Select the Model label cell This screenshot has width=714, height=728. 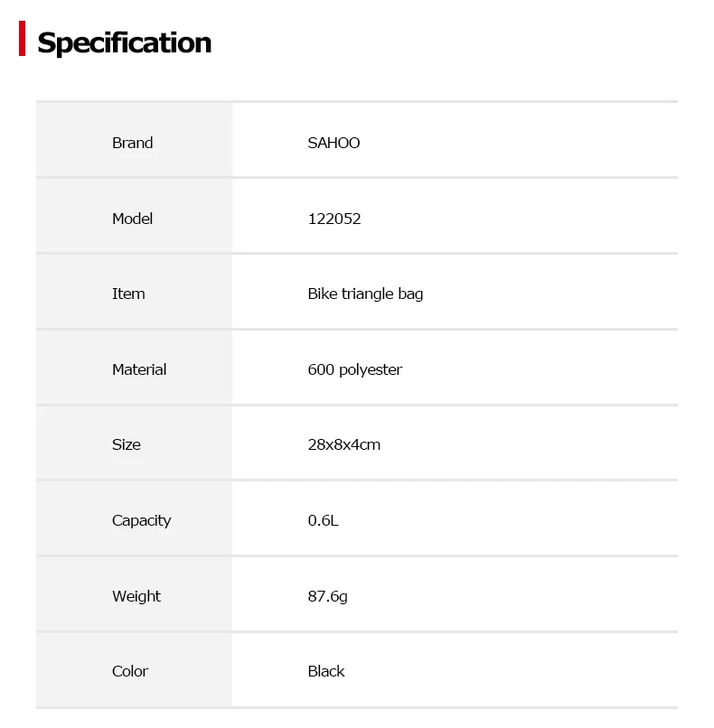(x=133, y=219)
